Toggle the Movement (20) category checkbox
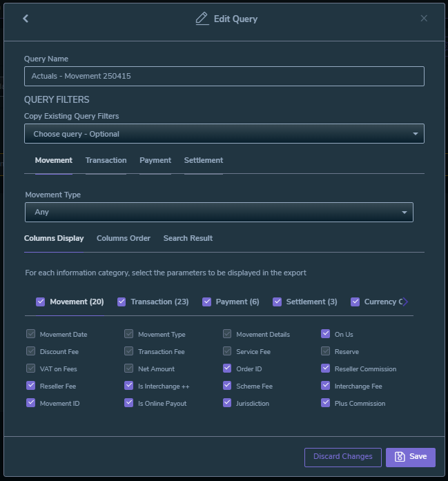 pos(40,302)
